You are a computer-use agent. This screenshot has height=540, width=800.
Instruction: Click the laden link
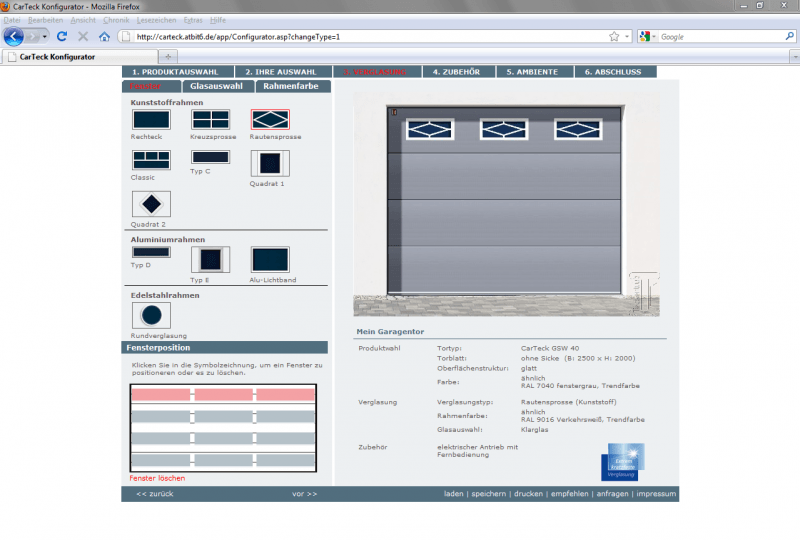pyautogui.click(x=454, y=494)
